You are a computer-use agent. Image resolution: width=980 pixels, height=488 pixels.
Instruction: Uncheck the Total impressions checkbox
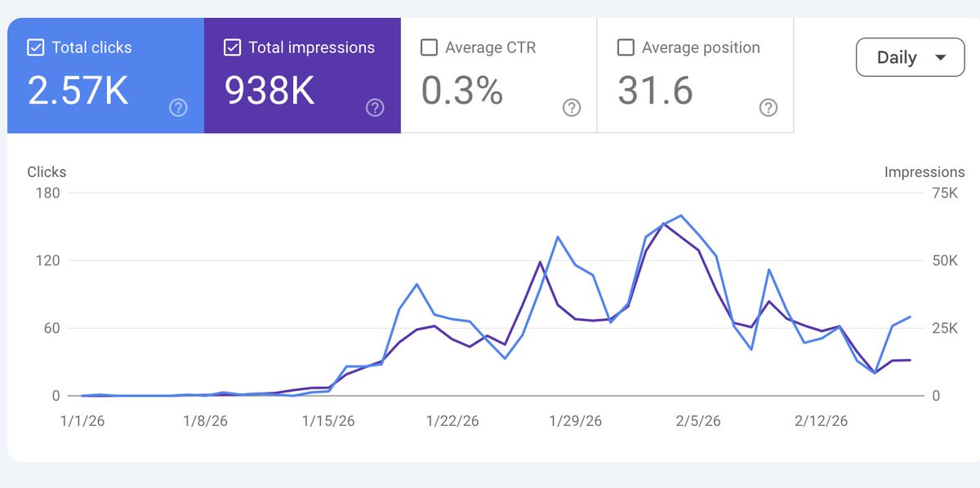[232, 47]
